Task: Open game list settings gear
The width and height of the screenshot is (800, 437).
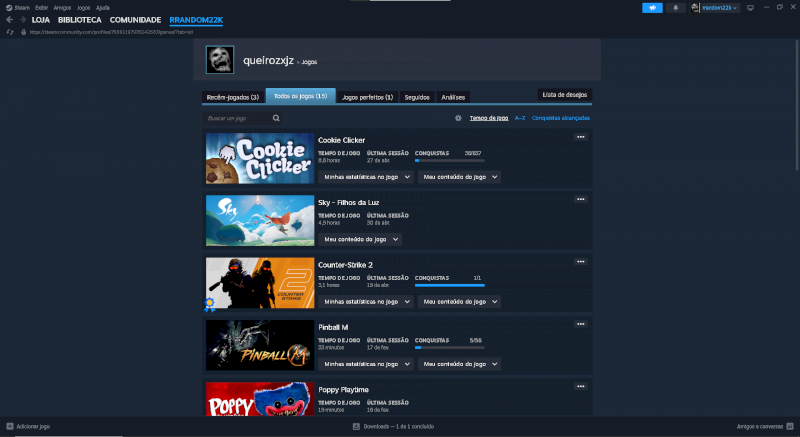Action: (458, 118)
